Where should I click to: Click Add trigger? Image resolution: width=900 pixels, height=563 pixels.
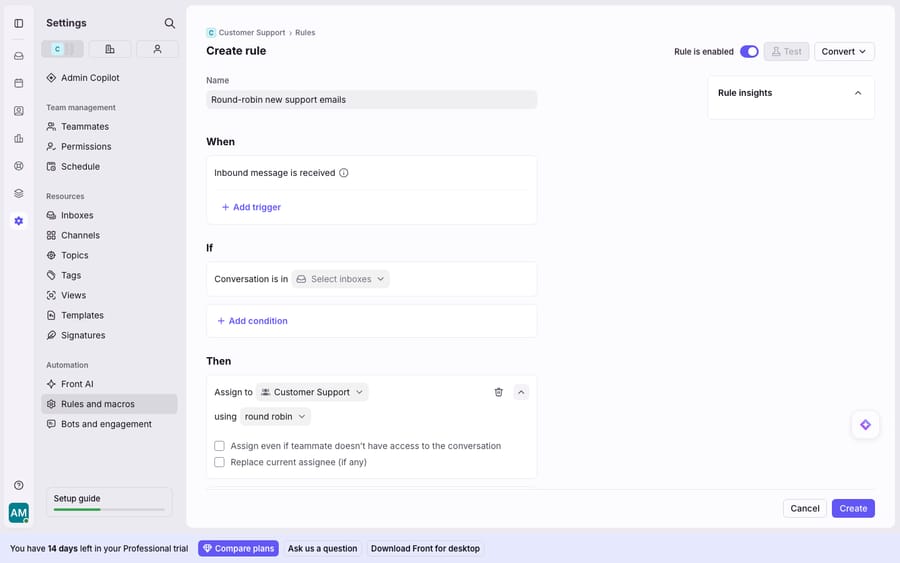[251, 207]
